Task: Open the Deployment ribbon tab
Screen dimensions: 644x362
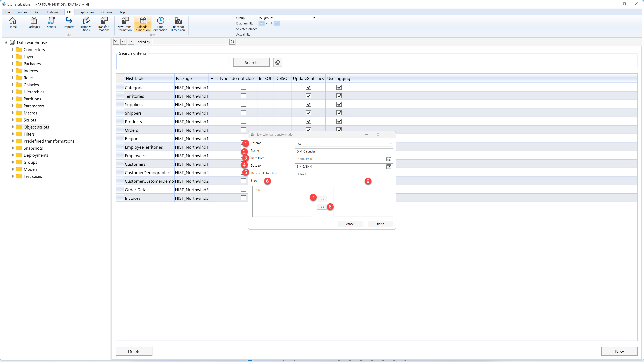Action: (87, 12)
